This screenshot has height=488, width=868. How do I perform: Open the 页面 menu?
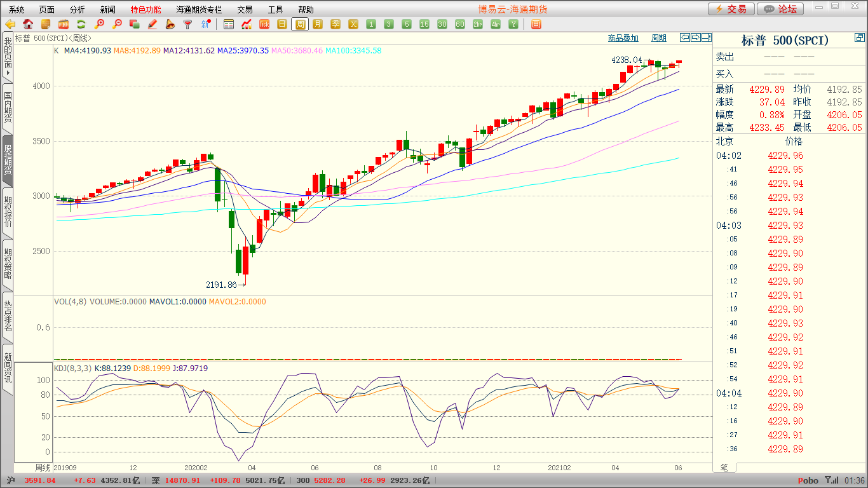point(47,10)
